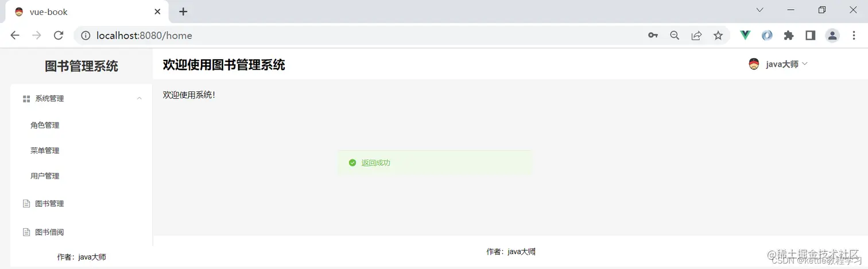The width and height of the screenshot is (868, 269).
Task: Click the Vue devtools extension icon
Action: (745, 35)
